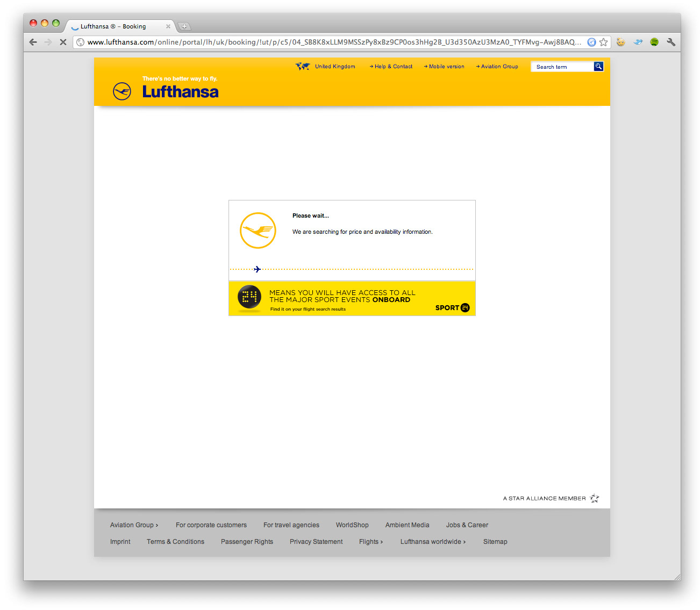Click 'Find it on your flight search results'
The height and width of the screenshot is (610, 700).
(x=308, y=309)
